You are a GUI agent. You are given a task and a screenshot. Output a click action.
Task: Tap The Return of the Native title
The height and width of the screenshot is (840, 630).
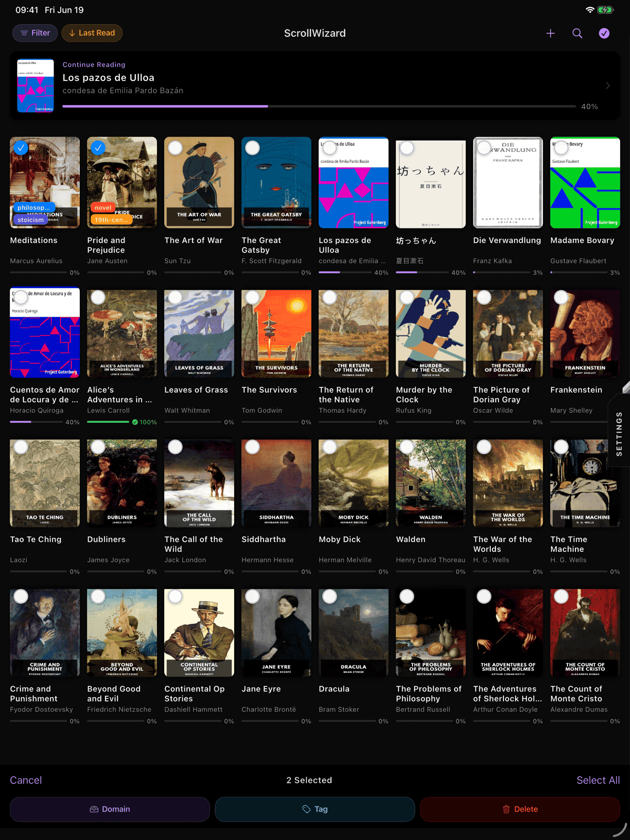tap(346, 395)
